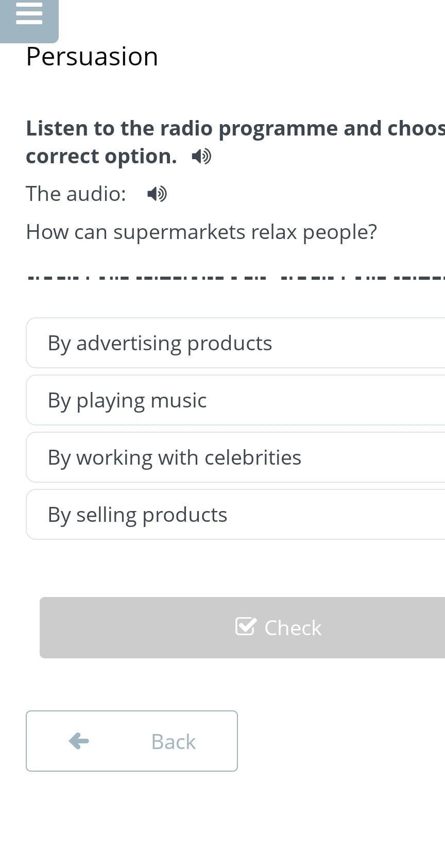This screenshot has height=868, width=445.
Task: Click the "correct option." instruction text
Action: coord(101,156)
